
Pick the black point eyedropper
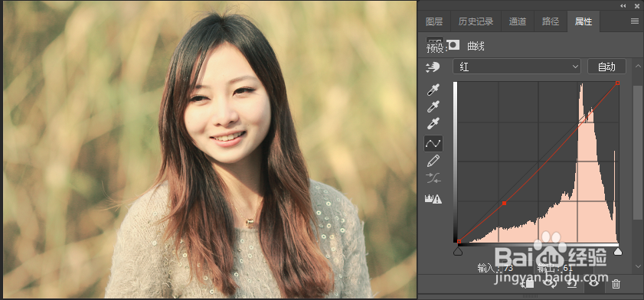(433, 90)
